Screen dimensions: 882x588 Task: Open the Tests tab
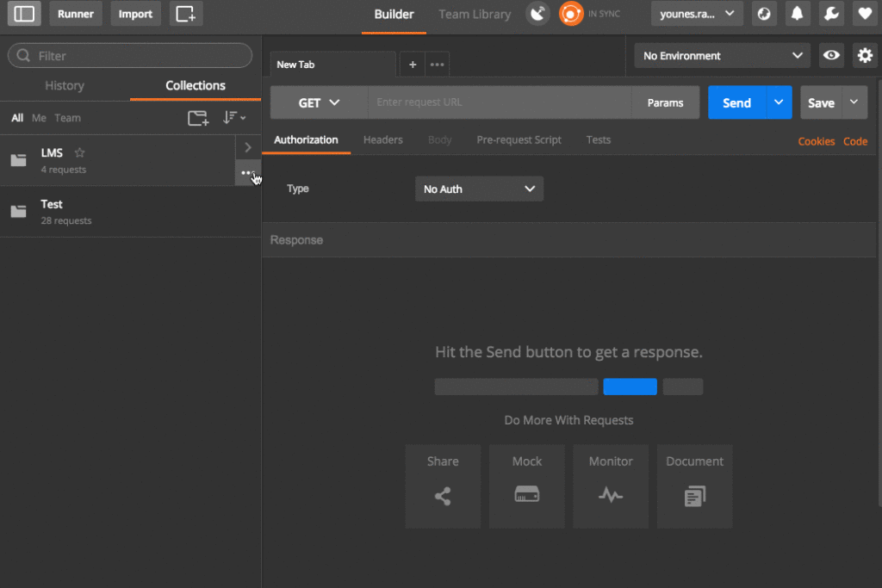point(599,140)
